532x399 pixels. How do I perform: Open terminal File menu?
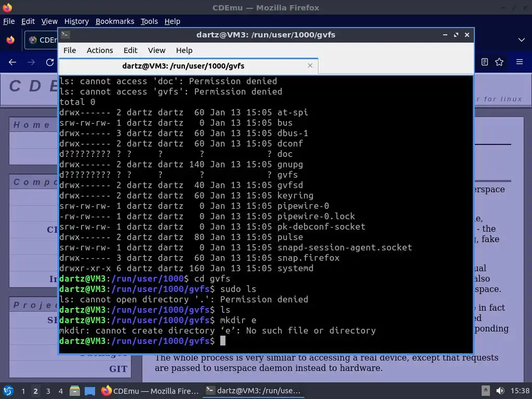(x=70, y=50)
